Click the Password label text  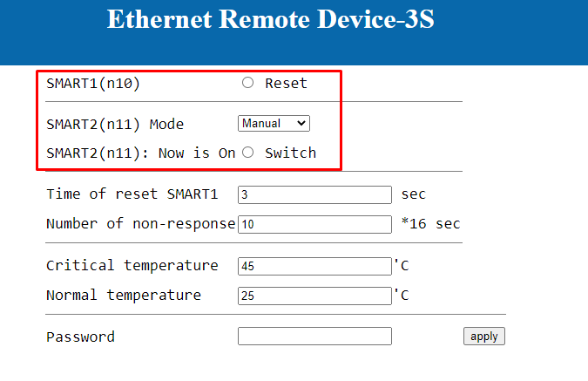click(80, 337)
